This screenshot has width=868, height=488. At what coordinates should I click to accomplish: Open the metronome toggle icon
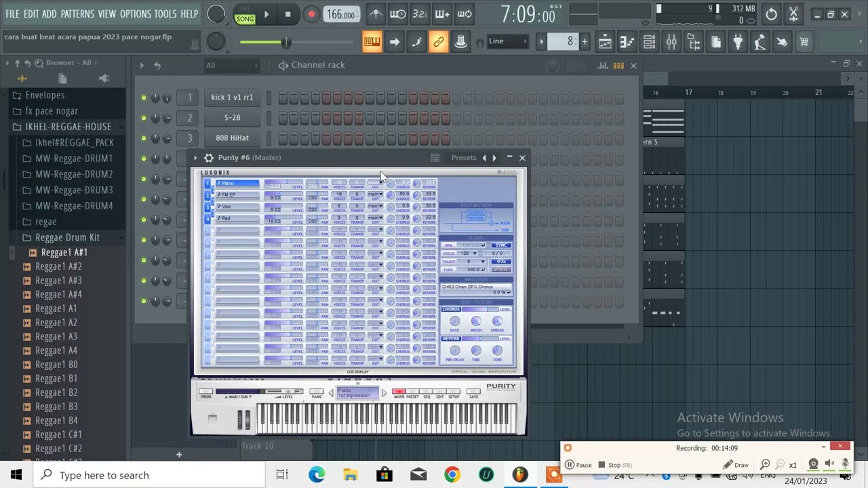click(375, 14)
